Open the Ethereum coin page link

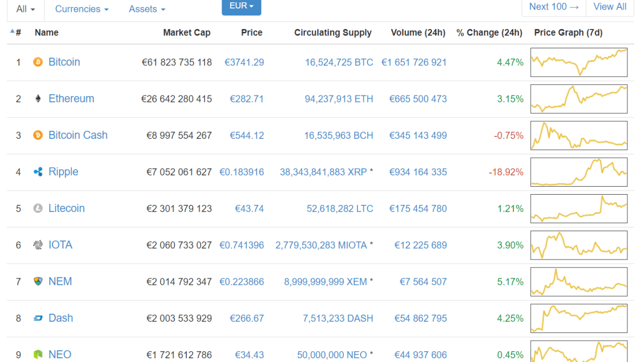(71, 99)
